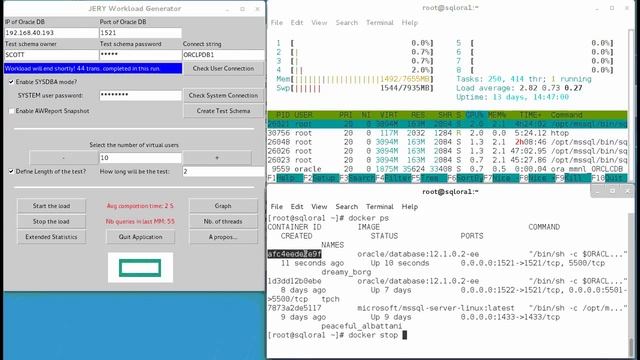Image resolution: width=640 pixels, height=360 pixels.
Task: Click Create Test Schema button
Action: [x=223, y=111]
